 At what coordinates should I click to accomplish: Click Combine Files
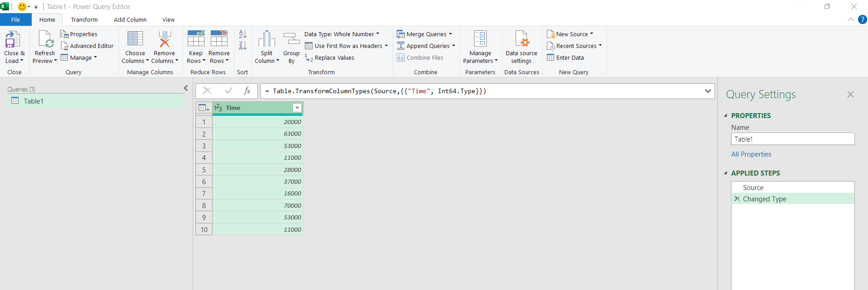[420, 57]
